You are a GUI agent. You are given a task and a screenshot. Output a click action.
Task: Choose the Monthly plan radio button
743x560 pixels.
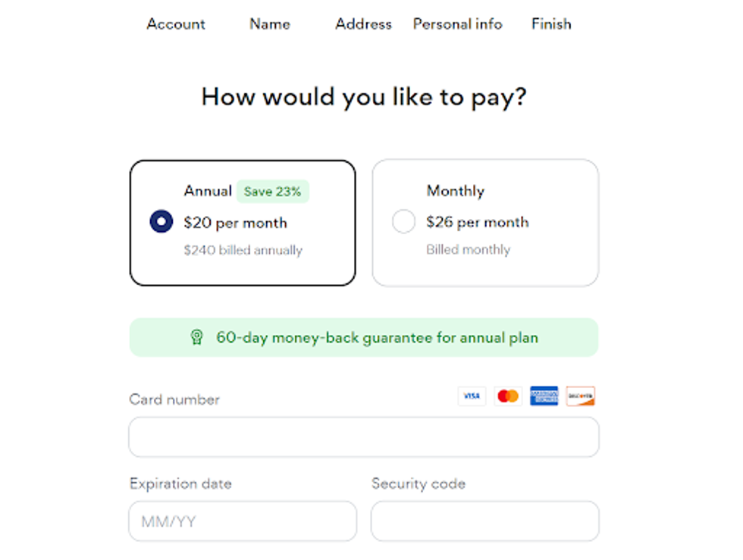(x=403, y=222)
